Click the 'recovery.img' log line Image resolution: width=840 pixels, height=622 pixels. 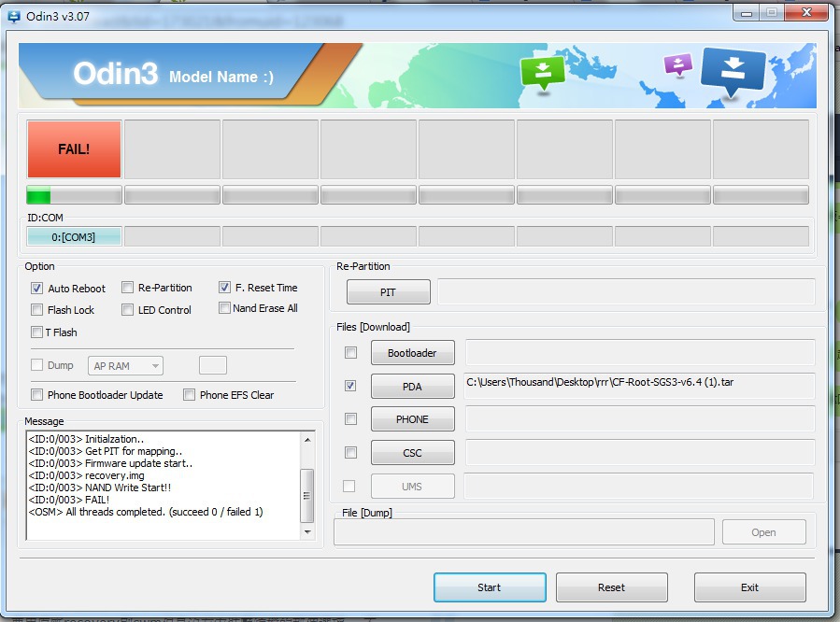click(x=86, y=475)
